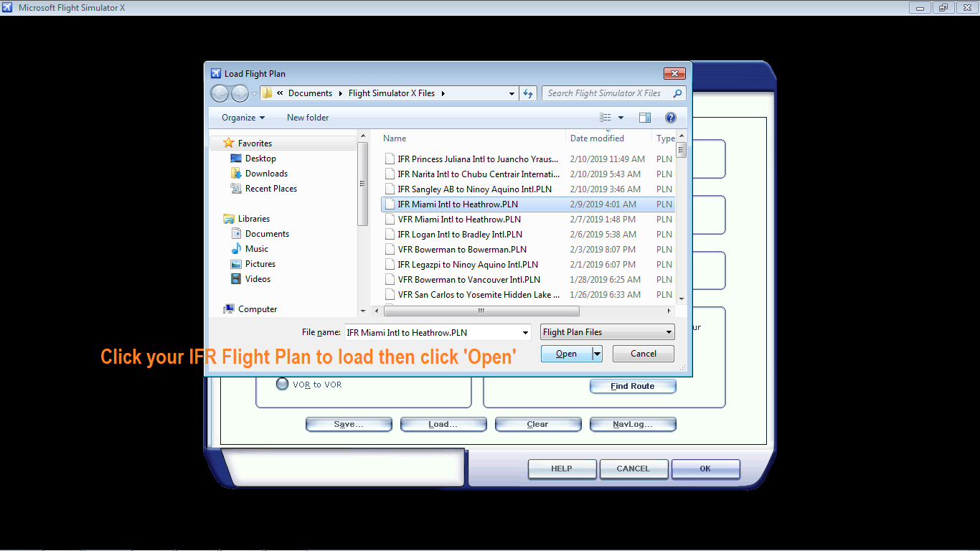Click the Pictures library icon

point(236,264)
